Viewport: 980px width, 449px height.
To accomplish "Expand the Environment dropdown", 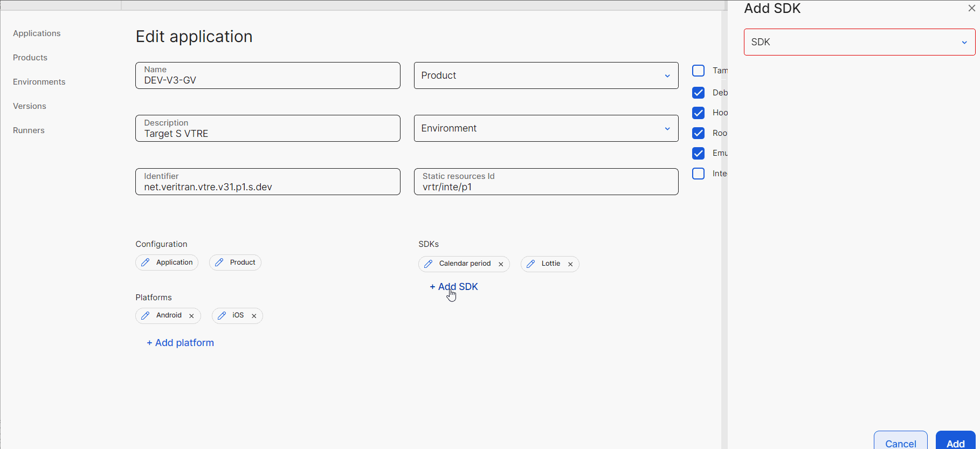I will (x=546, y=128).
